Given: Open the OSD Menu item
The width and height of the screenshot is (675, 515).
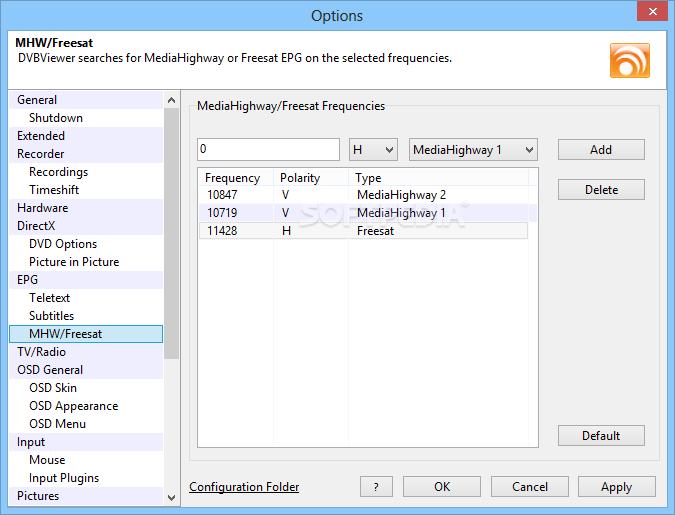Looking at the screenshot, I should click(86, 424).
